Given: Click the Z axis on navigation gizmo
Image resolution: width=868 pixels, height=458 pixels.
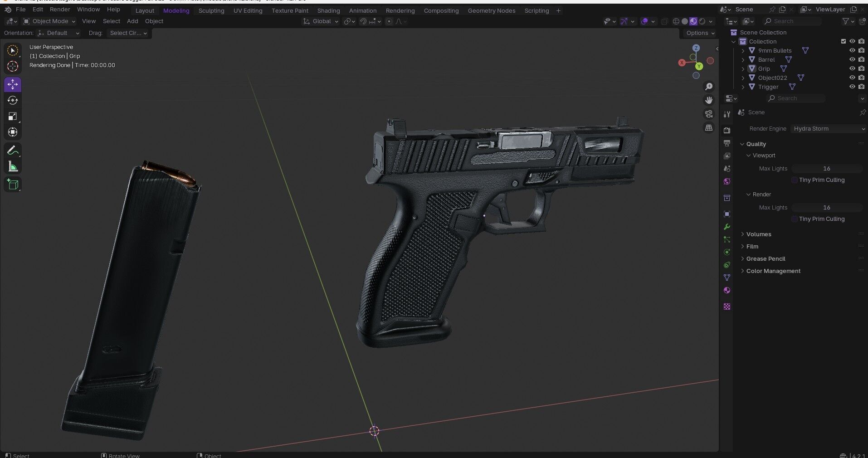Looking at the screenshot, I should tap(696, 48).
